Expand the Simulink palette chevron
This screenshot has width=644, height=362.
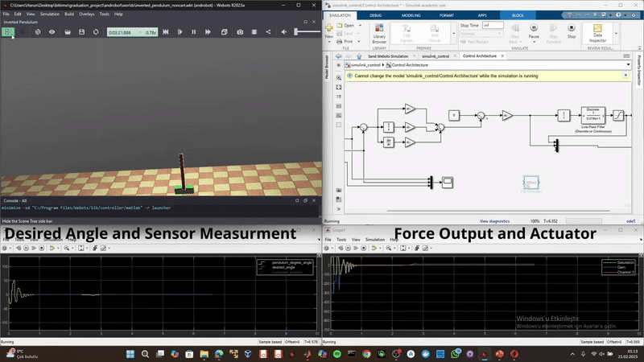click(x=338, y=209)
